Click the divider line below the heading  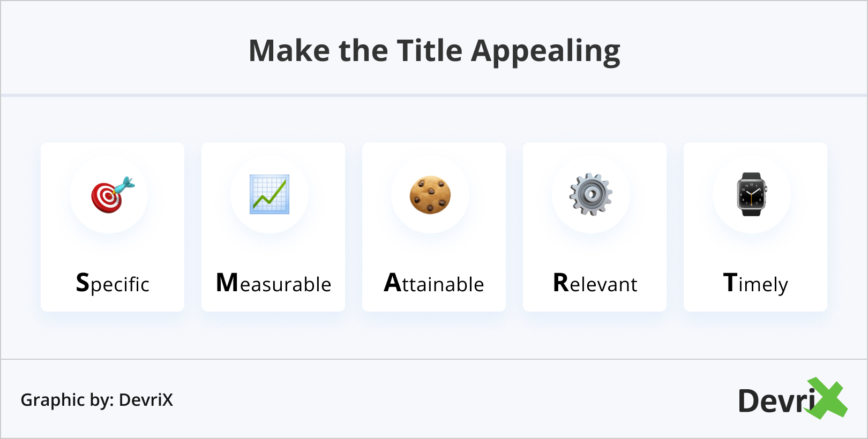434,95
